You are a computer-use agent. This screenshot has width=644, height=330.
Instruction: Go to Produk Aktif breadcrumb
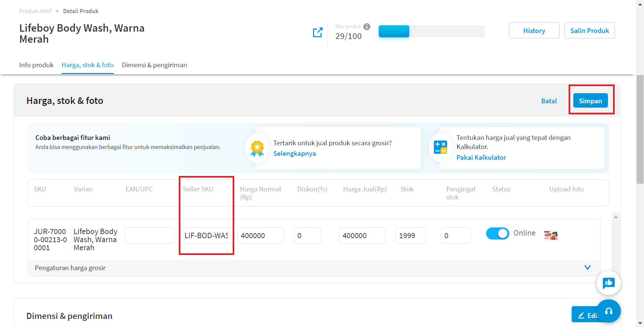(35, 11)
